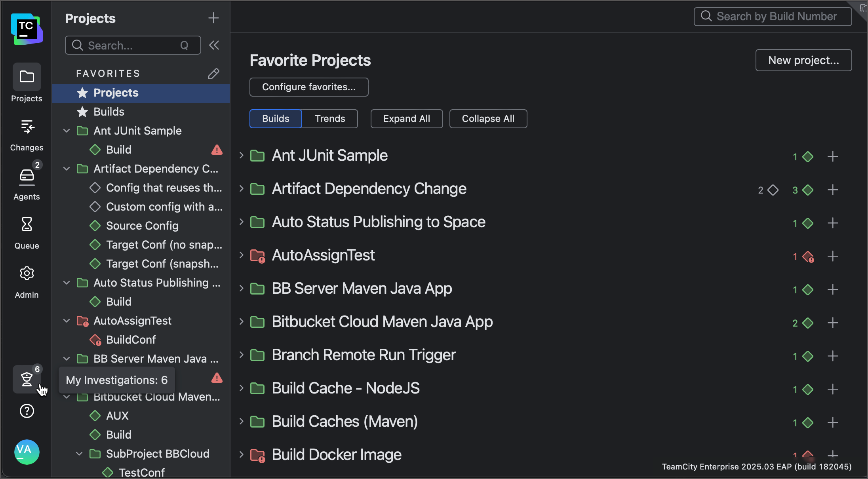This screenshot has width=868, height=479.
Task: Click the Expand All button
Action: [x=406, y=118]
